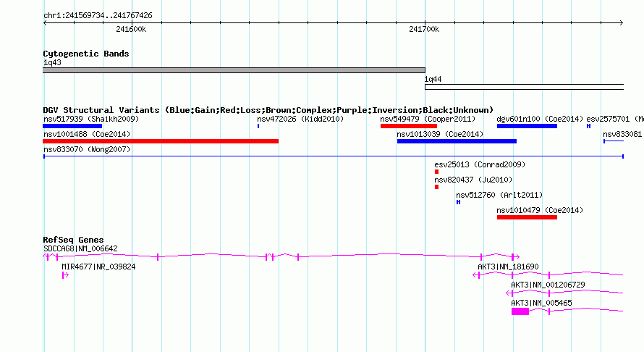This screenshot has width=644, height=352.
Task: Select the MIR4677 gene arrow glyph
Action: pos(65,275)
